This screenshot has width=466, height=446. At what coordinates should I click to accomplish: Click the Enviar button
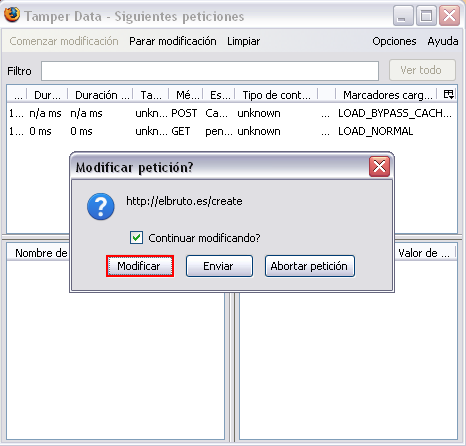pyautogui.click(x=219, y=266)
